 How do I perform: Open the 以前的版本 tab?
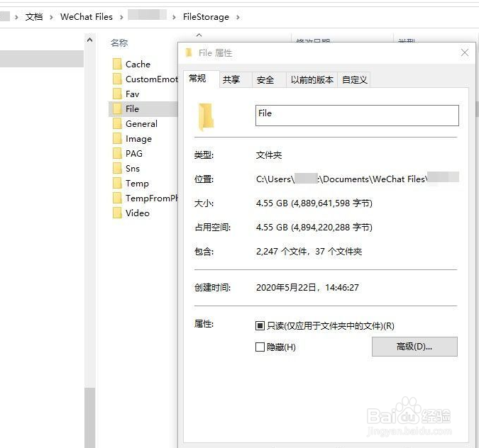(x=312, y=80)
